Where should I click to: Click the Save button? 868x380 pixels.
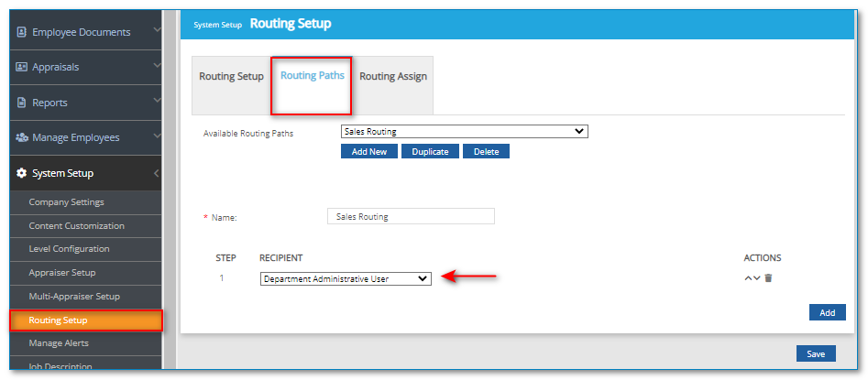(x=816, y=353)
